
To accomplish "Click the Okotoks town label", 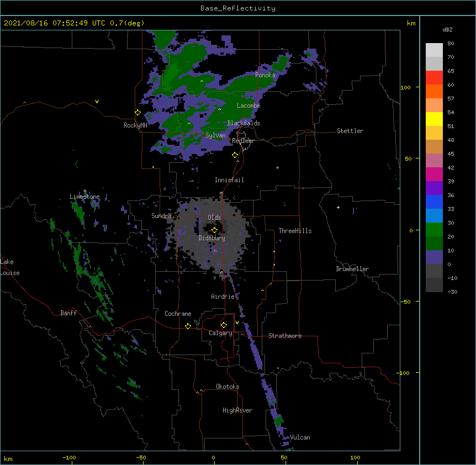I will 228,387.
